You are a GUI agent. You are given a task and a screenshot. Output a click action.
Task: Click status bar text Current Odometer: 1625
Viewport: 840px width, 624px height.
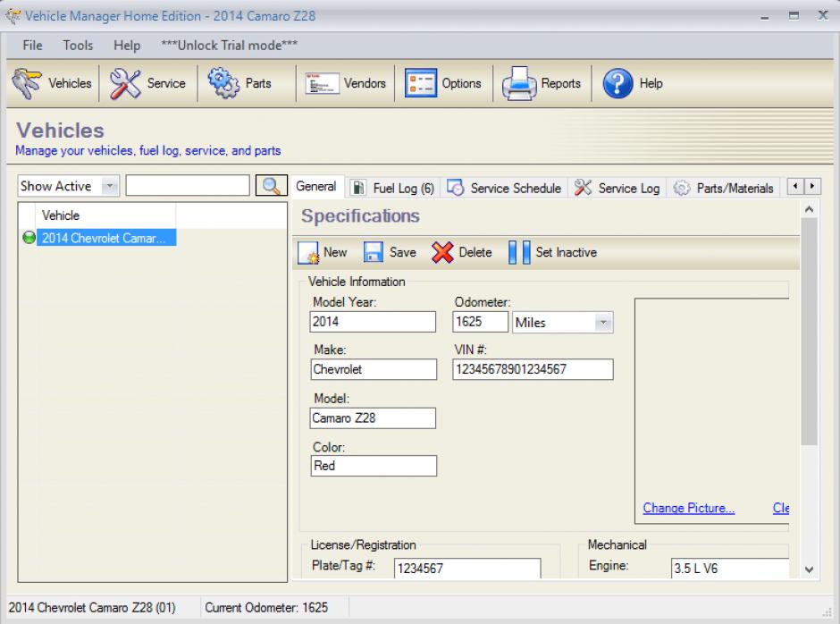click(266, 607)
